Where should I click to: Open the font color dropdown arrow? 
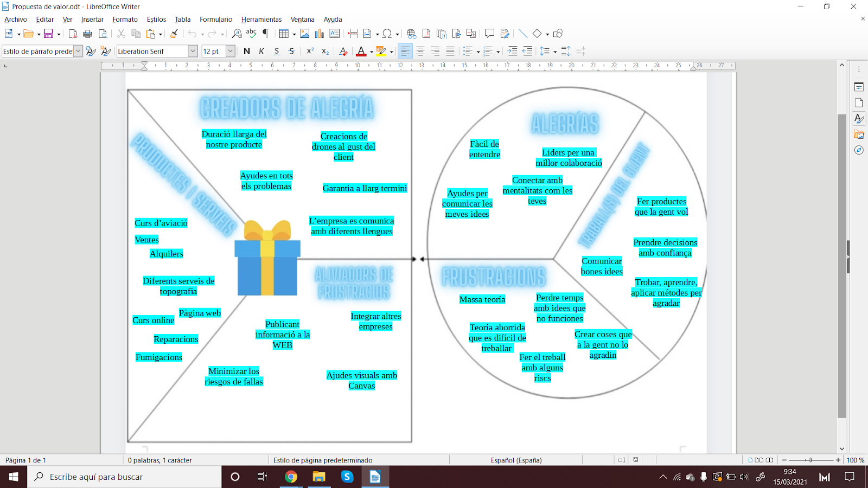pyautogui.click(x=372, y=52)
